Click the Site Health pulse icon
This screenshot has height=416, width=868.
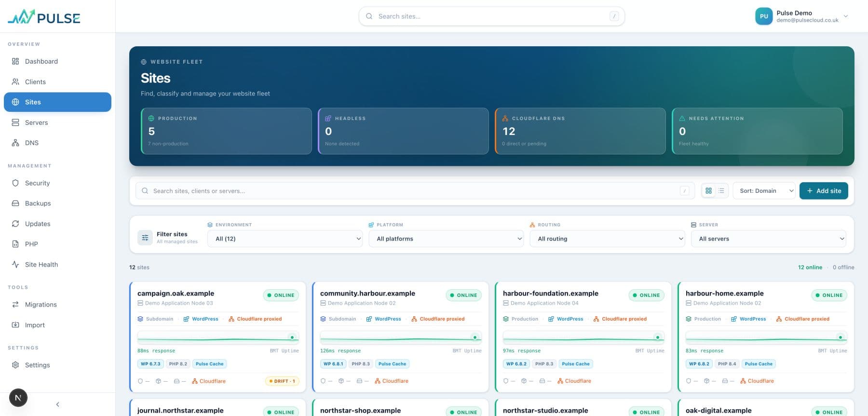[x=15, y=265]
